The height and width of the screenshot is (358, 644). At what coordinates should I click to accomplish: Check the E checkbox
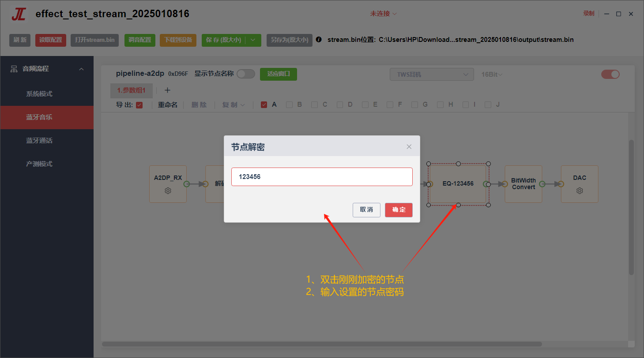(365, 105)
